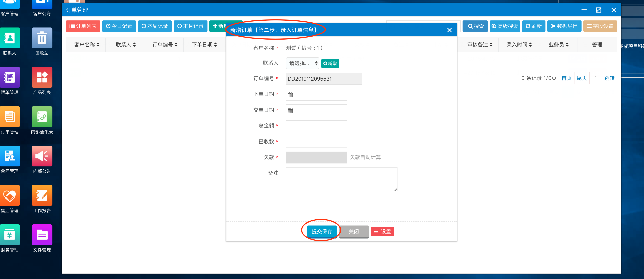
Task: Click the 交单日期 date input
Action: (x=316, y=110)
